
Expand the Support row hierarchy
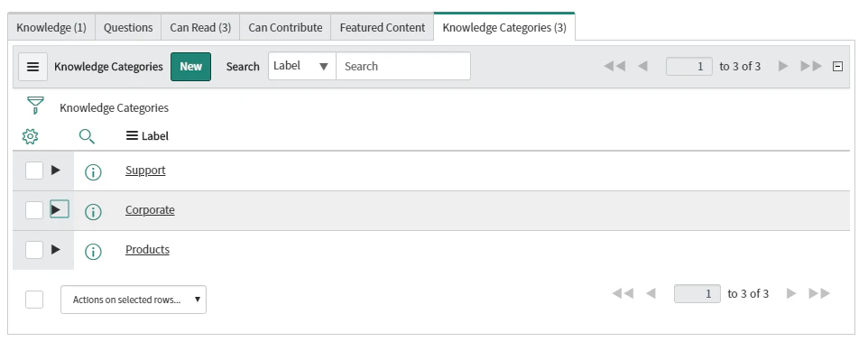[55, 170]
